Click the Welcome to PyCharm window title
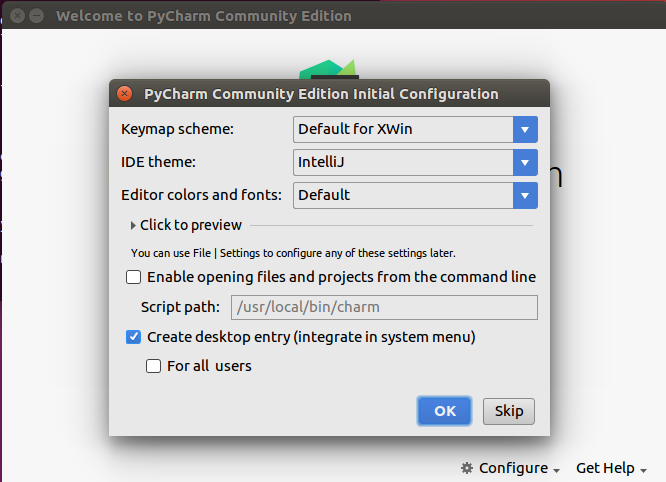This screenshot has height=482, width=666. click(x=204, y=16)
